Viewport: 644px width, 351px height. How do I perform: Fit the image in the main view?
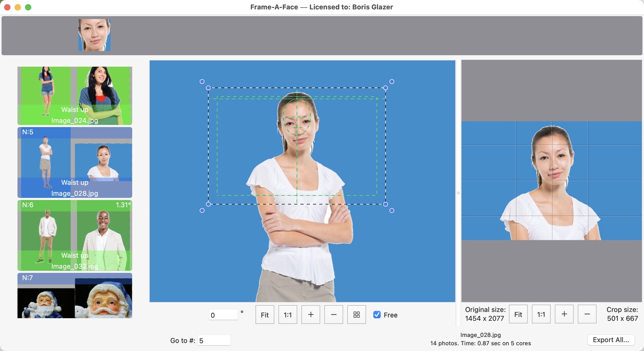[x=264, y=315]
